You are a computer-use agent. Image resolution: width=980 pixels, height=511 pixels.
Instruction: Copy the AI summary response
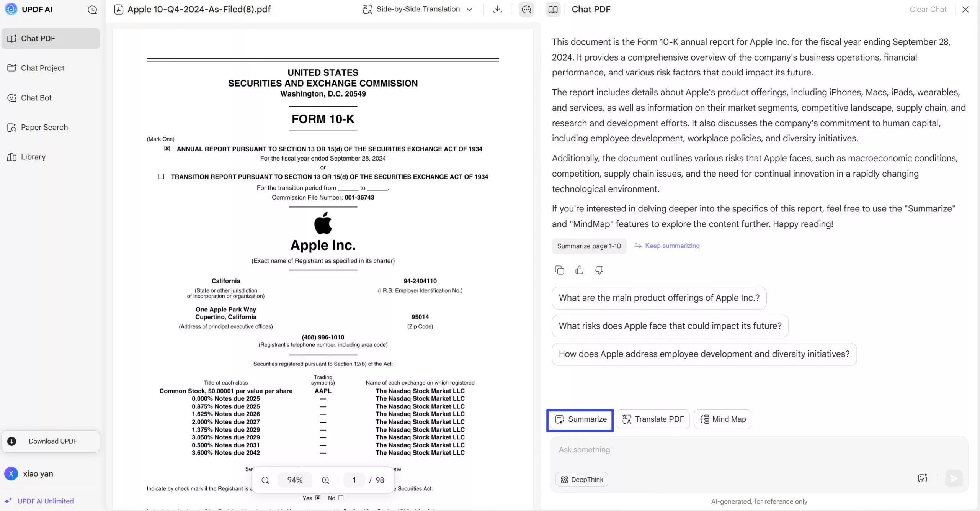(559, 270)
